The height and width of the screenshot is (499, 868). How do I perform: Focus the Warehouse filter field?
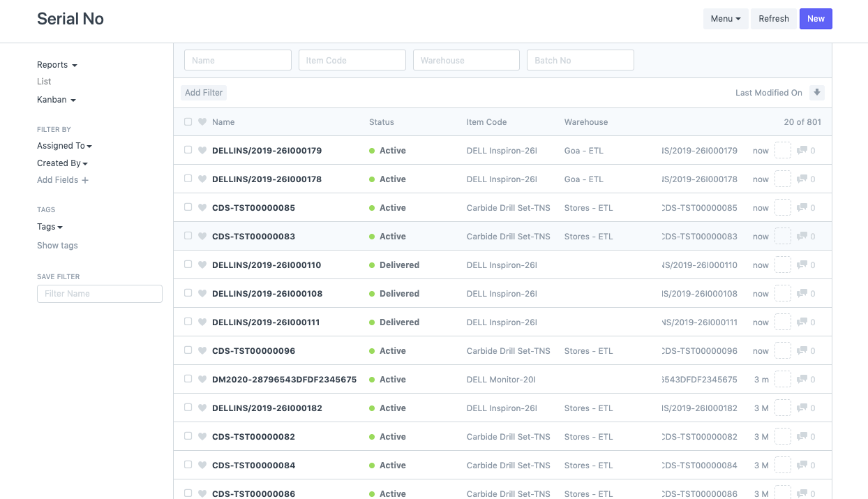pyautogui.click(x=466, y=60)
